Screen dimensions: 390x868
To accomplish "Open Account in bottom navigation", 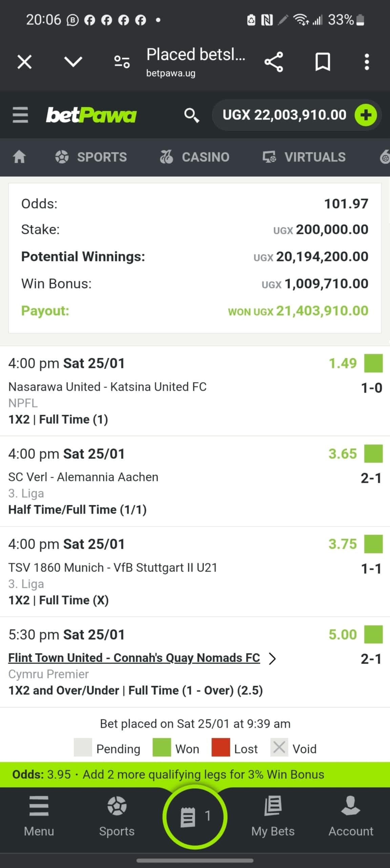I will 351,816.
